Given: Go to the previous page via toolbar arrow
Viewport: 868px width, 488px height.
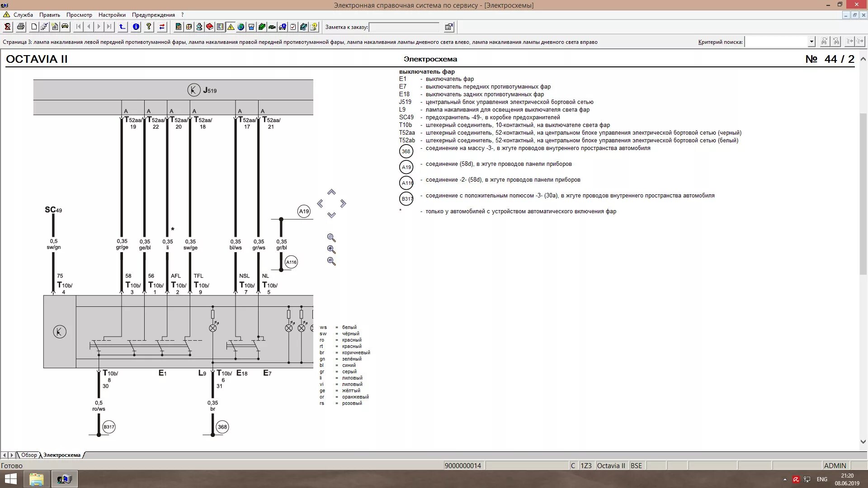Looking at the screenshot, I should point(89,27).
